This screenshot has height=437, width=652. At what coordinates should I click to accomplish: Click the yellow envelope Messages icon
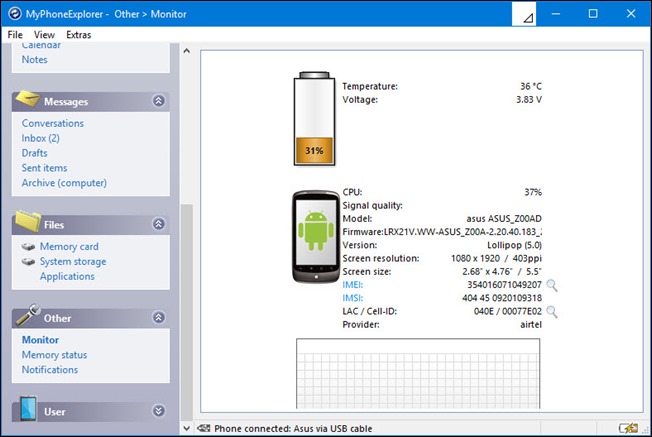click(x=27, y=99)
